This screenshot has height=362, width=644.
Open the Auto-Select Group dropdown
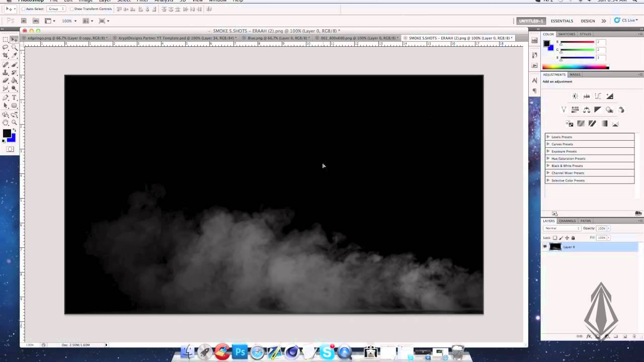(x=56, y=9)
